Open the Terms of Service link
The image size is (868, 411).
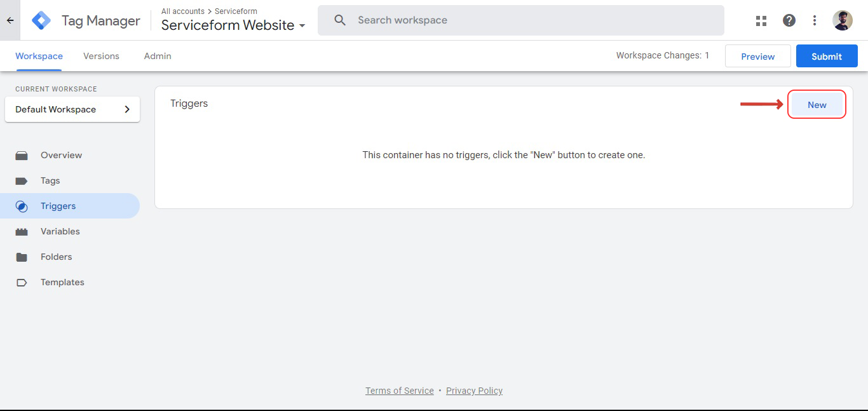coord(399,390)
